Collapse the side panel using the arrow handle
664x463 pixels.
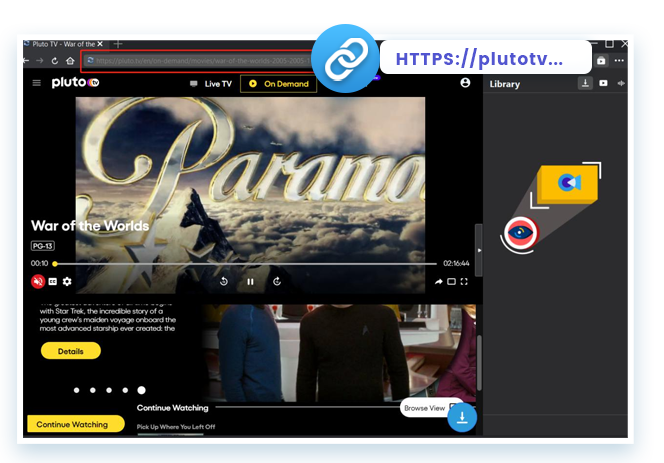pyautogui.click(x=479, y=250)
